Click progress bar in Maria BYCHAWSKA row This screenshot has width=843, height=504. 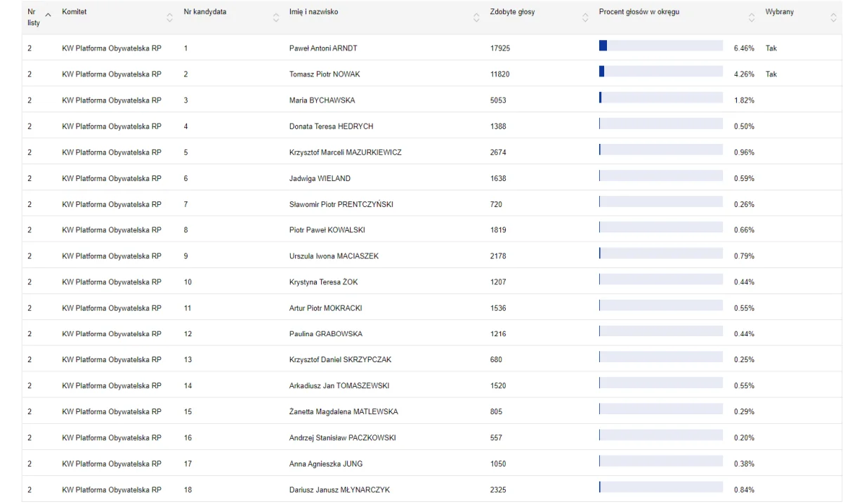point(661,98)
